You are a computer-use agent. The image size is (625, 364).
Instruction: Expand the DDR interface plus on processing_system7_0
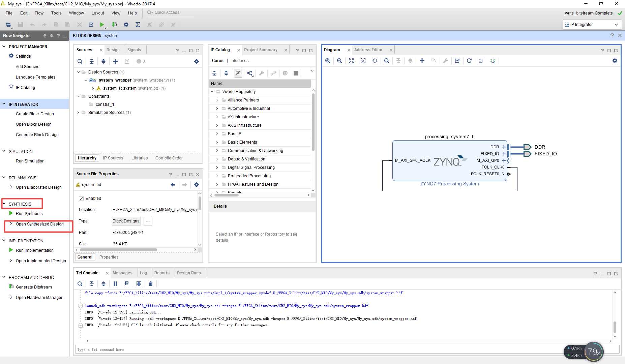504,147
